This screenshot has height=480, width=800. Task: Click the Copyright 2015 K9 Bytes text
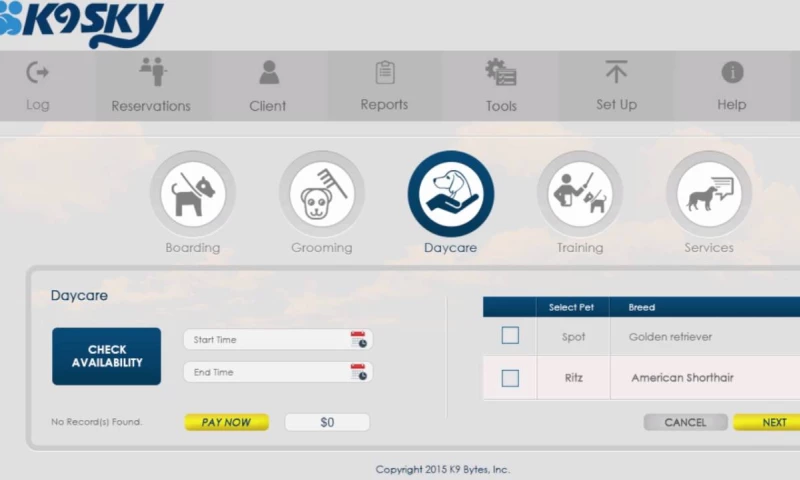pyautogui.click(x=443, y=469)
